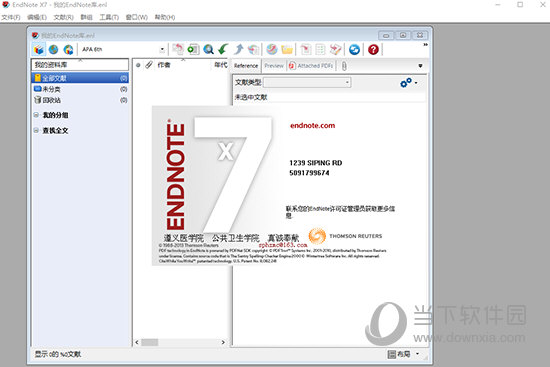Click the Format Bibliography icon
This screenshot has width=550, height=367.
coord(320,49)
